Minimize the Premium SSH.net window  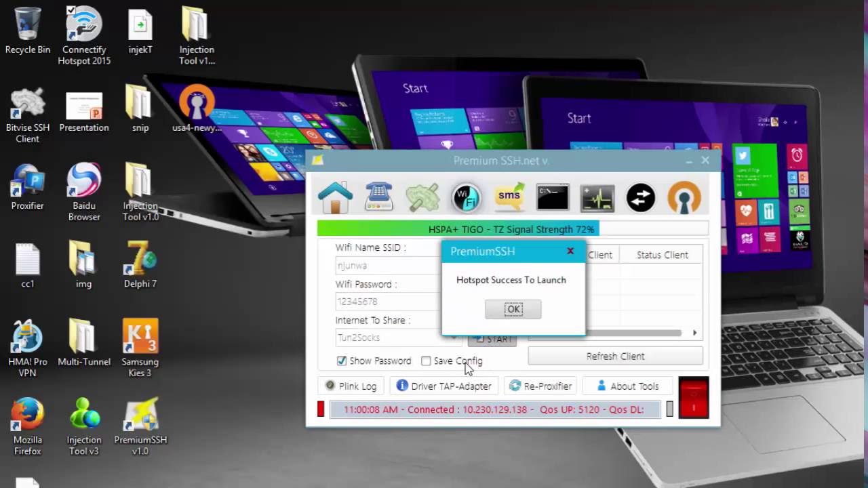pyautogui.click(x=688, y=161)
